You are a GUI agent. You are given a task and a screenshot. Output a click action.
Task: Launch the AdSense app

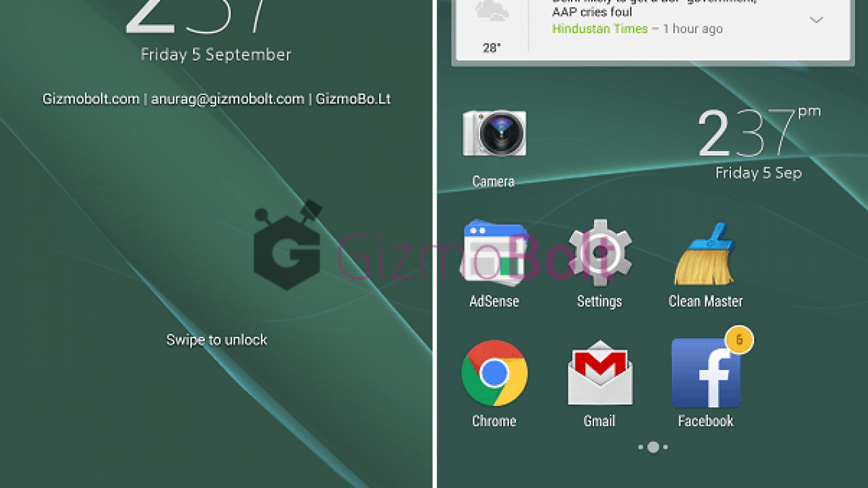point(494,252)
